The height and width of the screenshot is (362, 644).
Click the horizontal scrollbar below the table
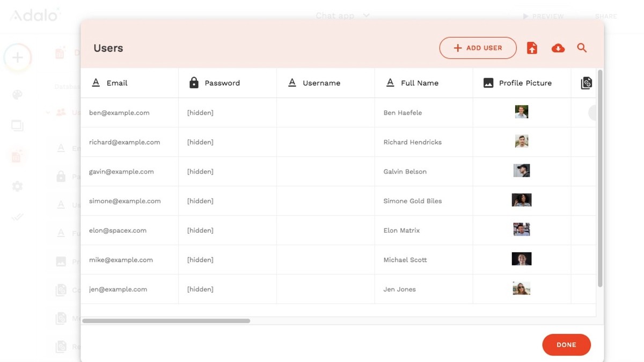[166, 321]
